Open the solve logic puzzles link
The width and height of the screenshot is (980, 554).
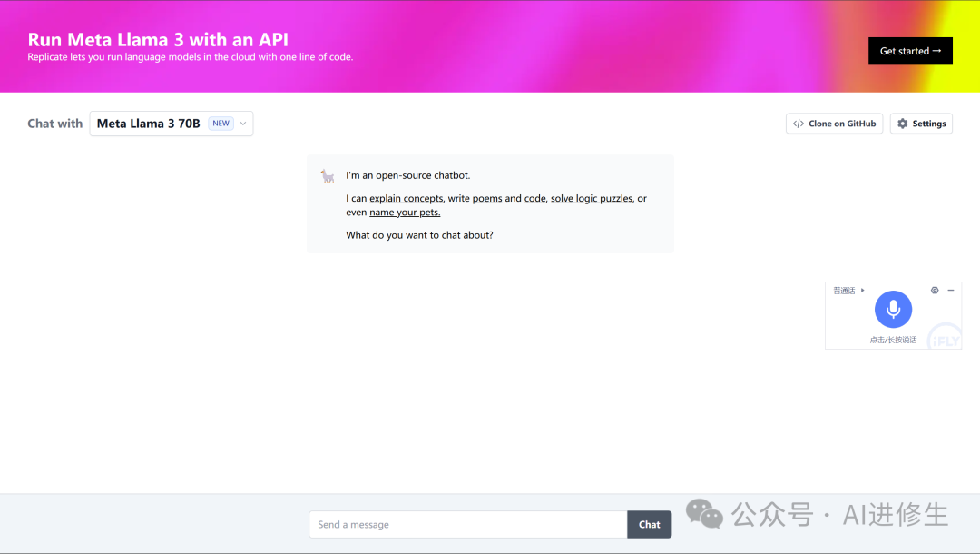coord(592,198)
